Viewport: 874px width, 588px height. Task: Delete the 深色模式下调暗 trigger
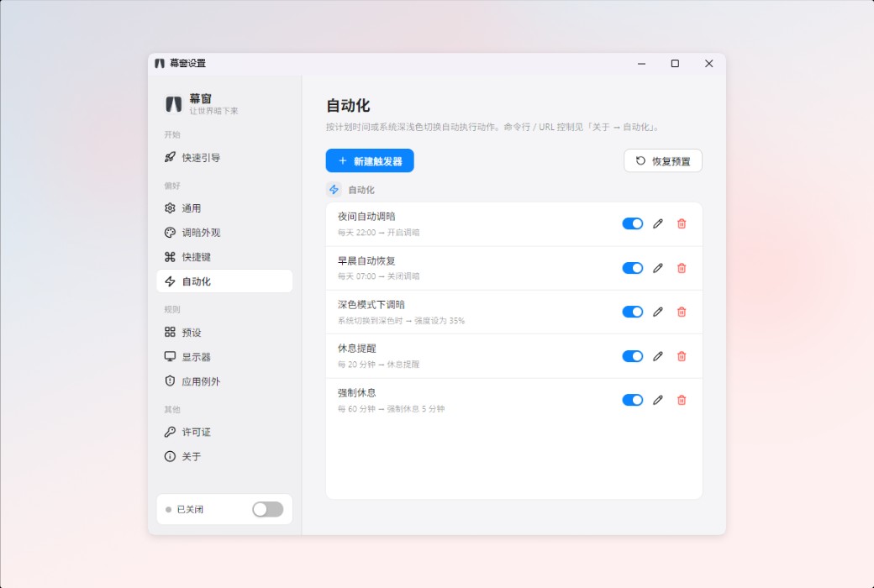coord(682,312)
